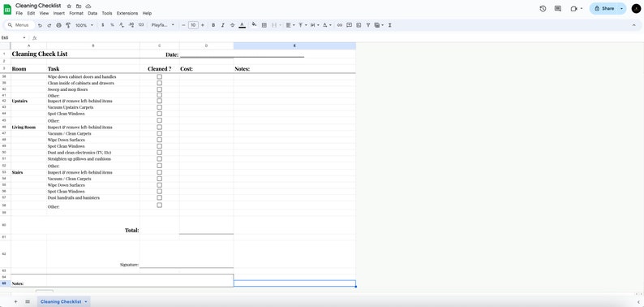Toggle strikethrough formatting
This screenshot has width=644, height=307.
click(233, 25)
